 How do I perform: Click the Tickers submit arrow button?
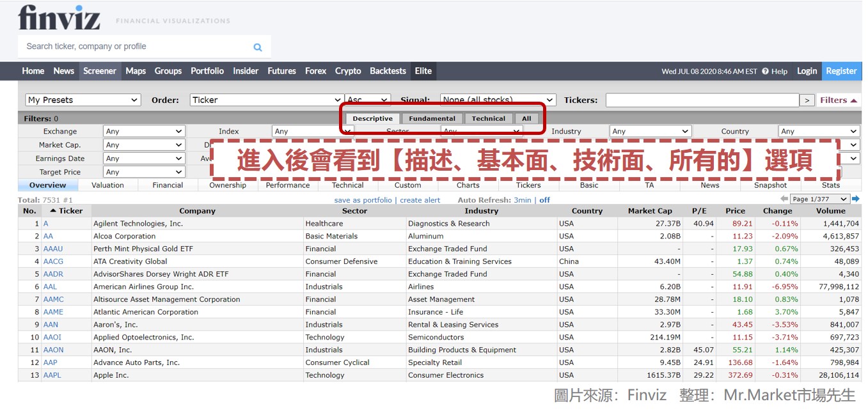coord(807,100)
